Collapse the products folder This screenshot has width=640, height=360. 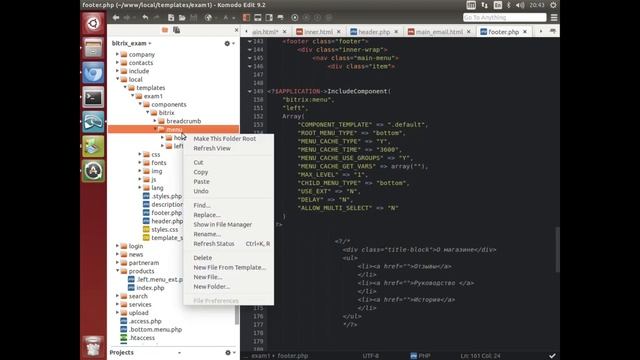117,271
